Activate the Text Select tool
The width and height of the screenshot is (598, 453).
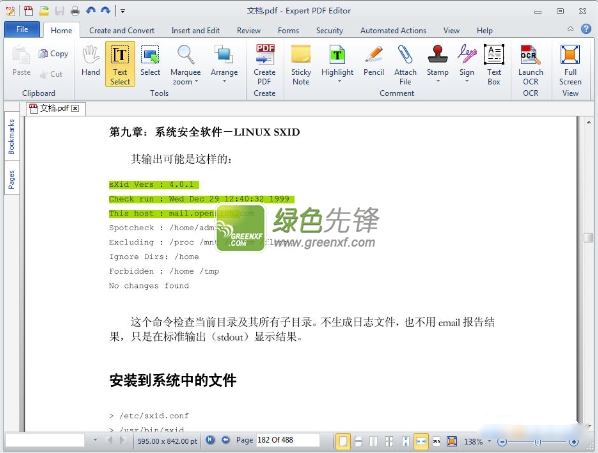pos(120,64)
